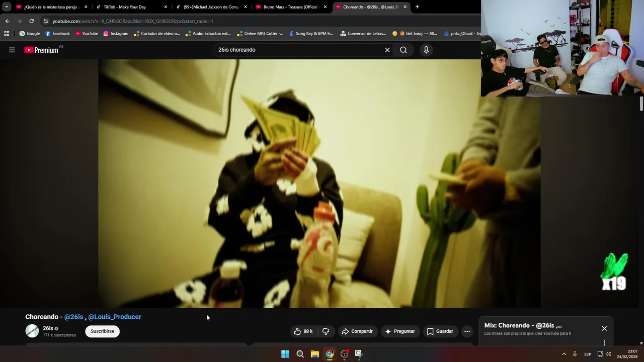Go back with the browser back arrow

(x=7, y=21)
